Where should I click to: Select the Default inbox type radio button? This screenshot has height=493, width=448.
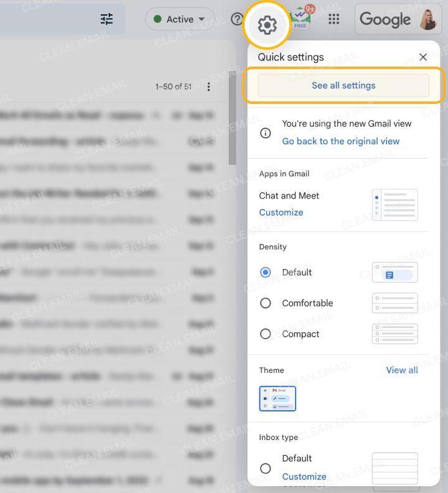coord(266,468)
